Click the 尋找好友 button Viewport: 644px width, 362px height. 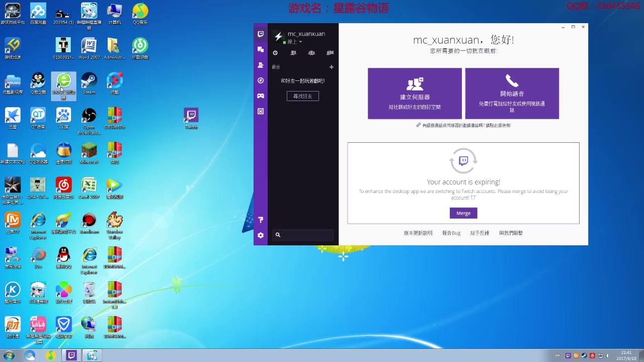(303, 96)
